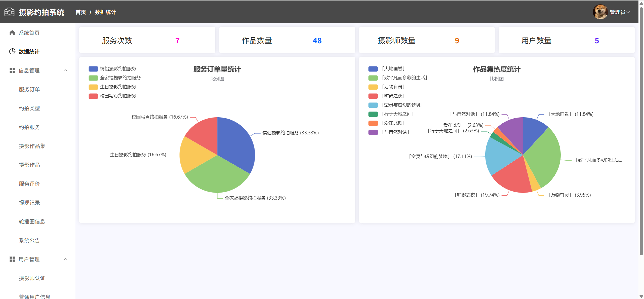Collapse the 用户管理 section arrow
644x299 pixels.
(66, 259)
